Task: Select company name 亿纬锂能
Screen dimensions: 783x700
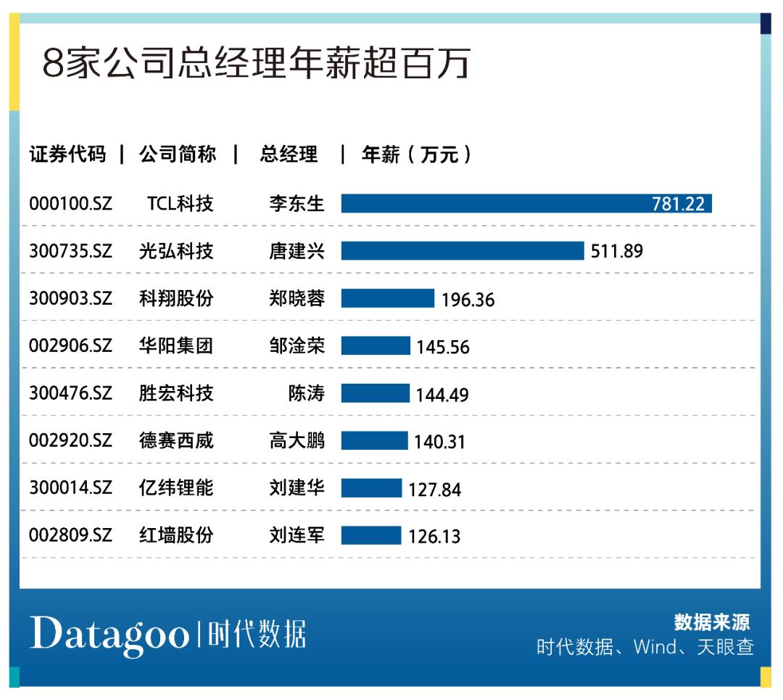Action: click(x=176, y=487)
